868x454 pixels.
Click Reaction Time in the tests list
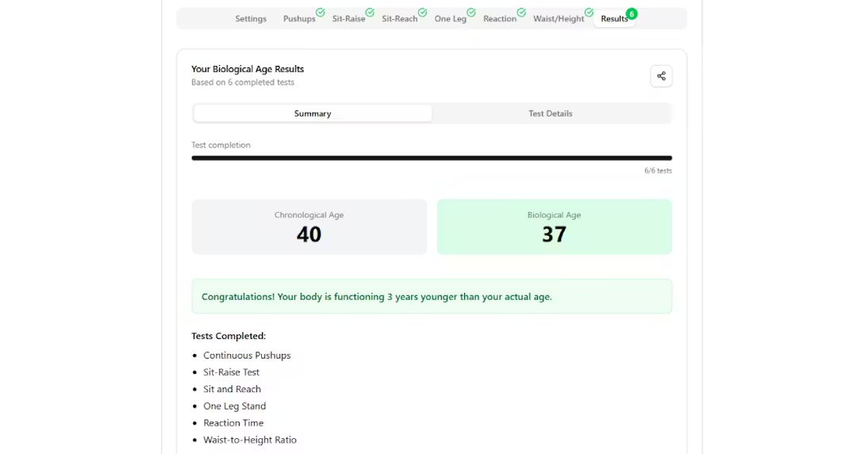click(233, 423)
